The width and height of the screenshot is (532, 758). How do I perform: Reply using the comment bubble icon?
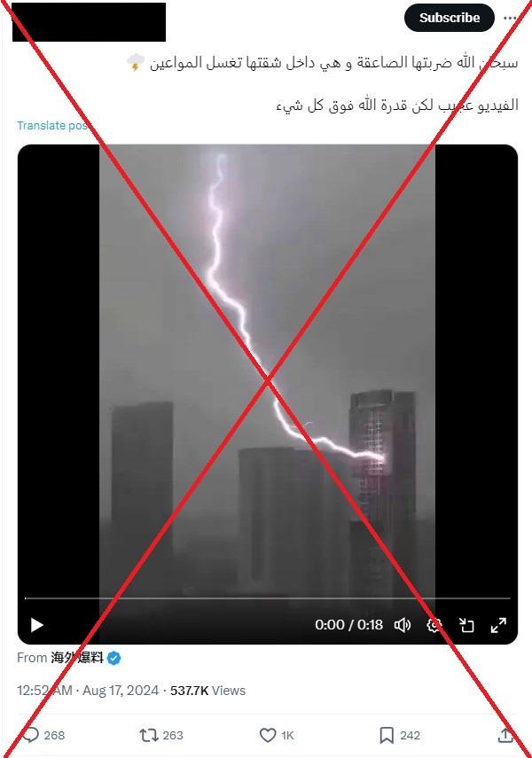click(x=31, y=735)
